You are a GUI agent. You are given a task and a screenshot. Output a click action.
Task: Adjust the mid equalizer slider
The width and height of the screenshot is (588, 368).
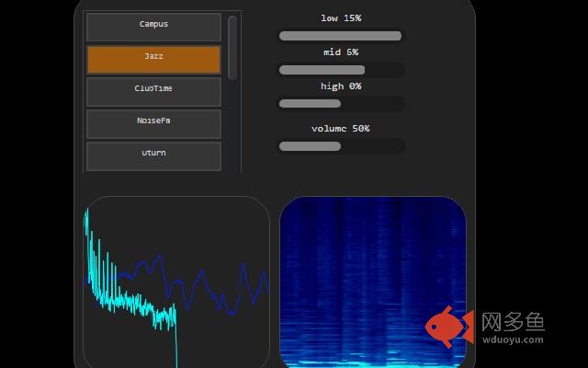point(341,70)
